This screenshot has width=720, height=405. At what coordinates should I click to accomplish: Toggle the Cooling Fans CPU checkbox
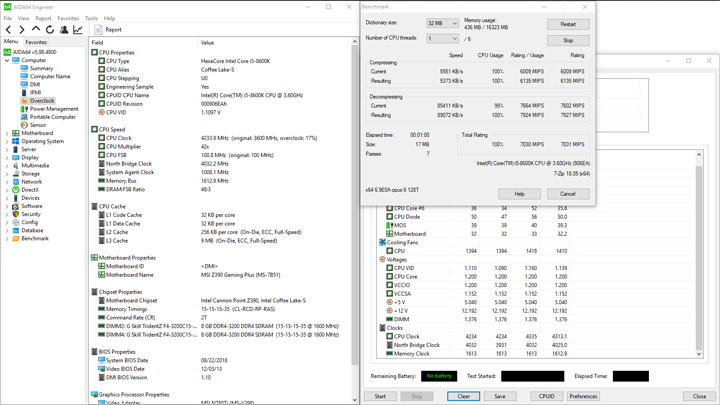click(x=389, y=251)
